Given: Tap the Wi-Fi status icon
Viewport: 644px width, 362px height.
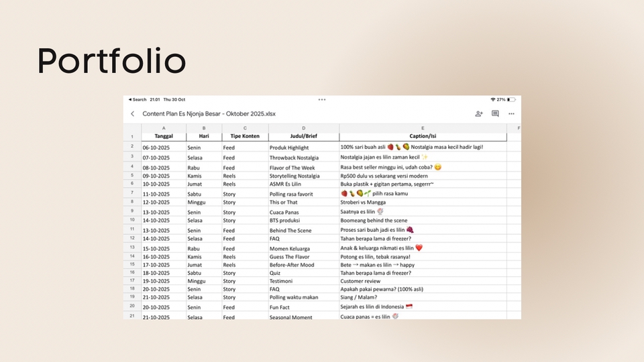Looking at the screenshot, I should 493,99.
